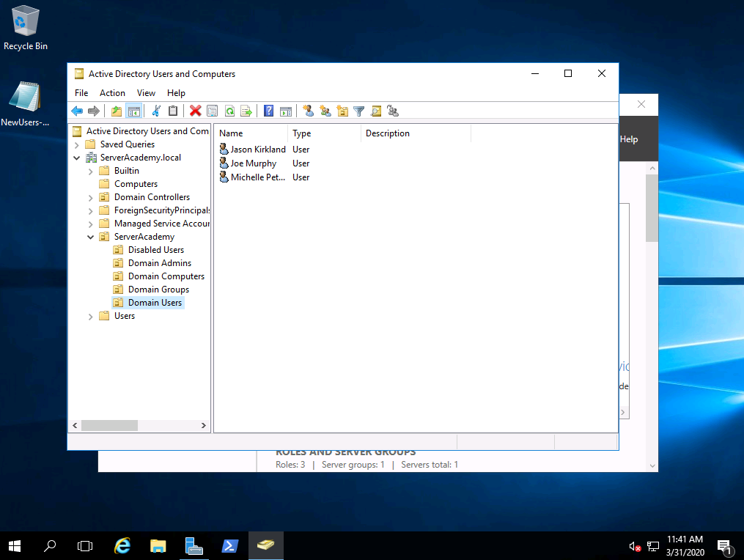
Task: Click Server Manager window scroll down arrow
Action: pos(652,466)
